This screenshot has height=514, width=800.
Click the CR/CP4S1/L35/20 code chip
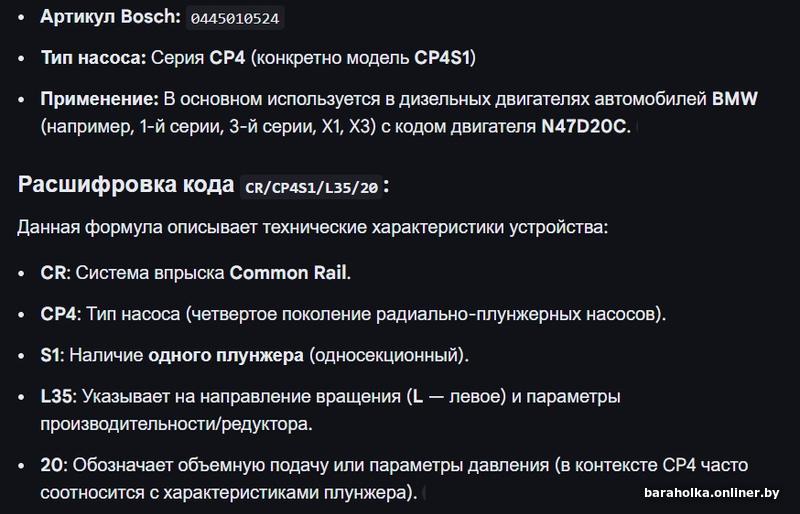[312, 186]
